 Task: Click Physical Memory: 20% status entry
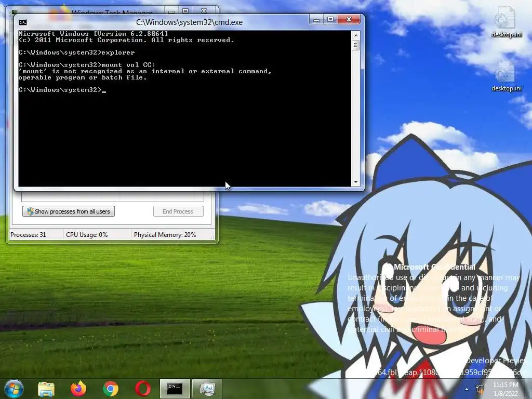click(x=165, y=235)
